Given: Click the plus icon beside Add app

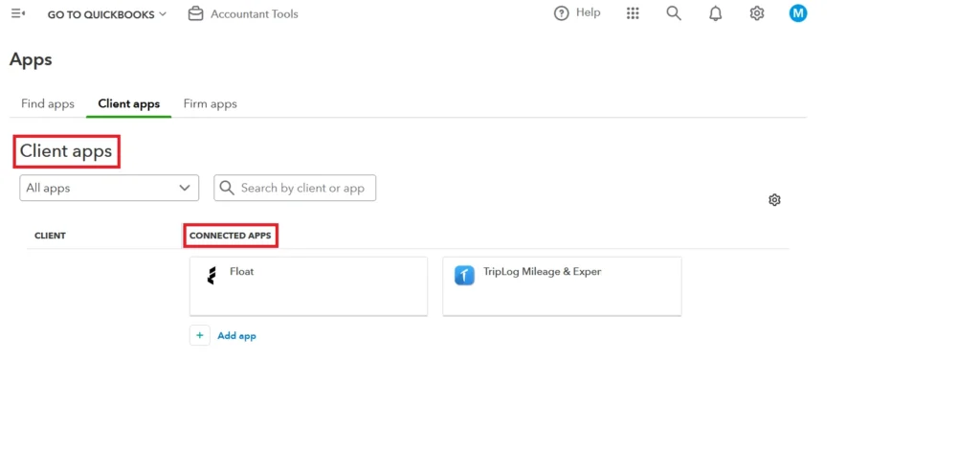Looking at the screenshot, I should tap(200, 336).
